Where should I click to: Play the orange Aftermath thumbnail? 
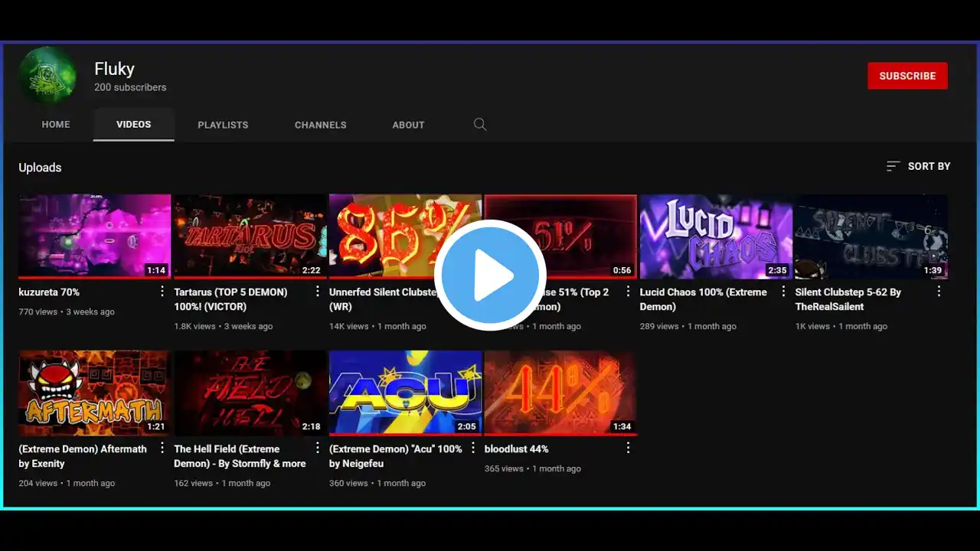(x=95, y=393)
